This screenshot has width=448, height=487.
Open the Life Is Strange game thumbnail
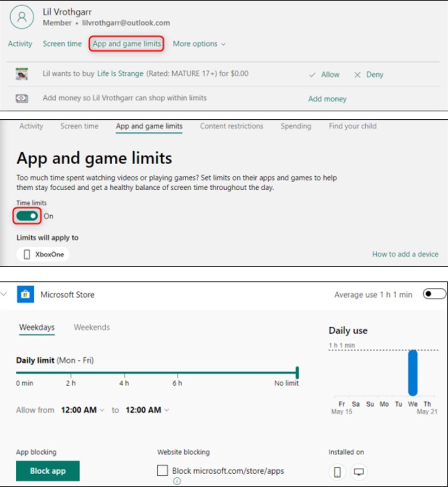(x=22, y=74)
